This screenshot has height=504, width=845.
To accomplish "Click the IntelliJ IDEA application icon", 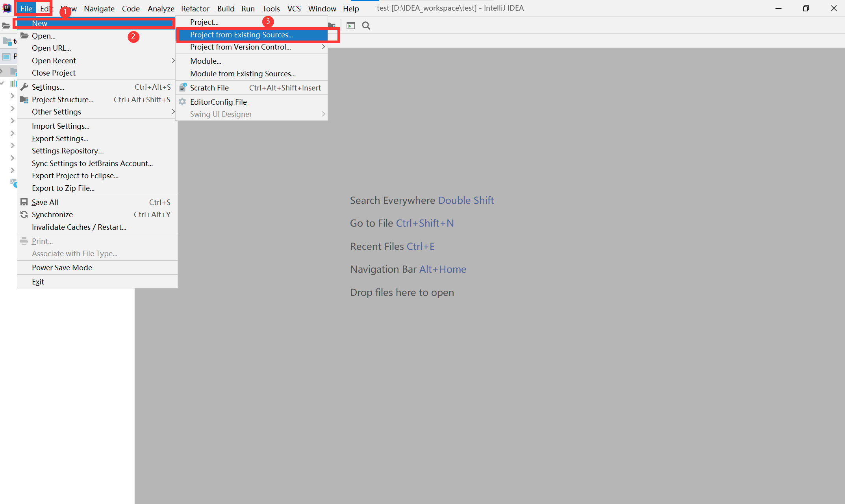I will [7, 7].
